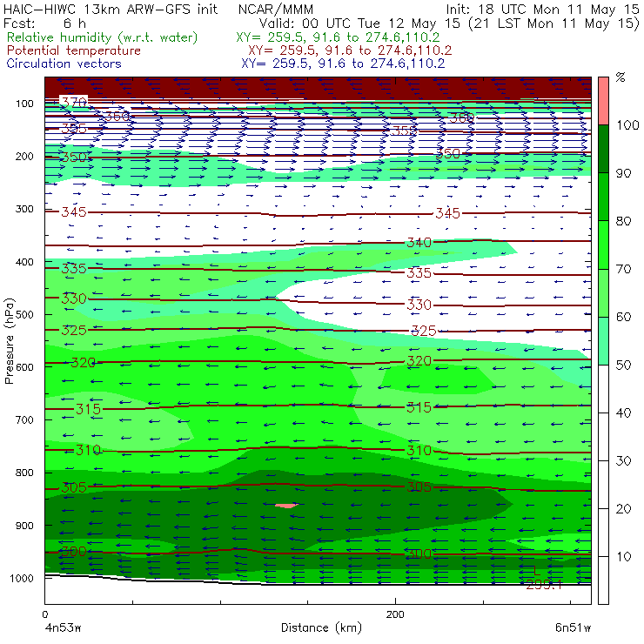
Task: Select the green 'Relative humidity (w.r.t. water)' legend
Action: (x=103, y=37)
